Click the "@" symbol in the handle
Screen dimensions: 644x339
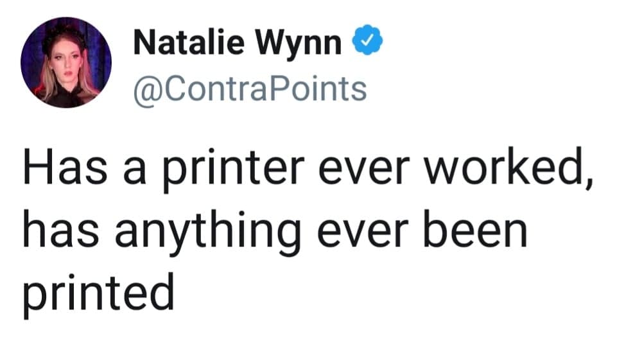coord(144,89)
